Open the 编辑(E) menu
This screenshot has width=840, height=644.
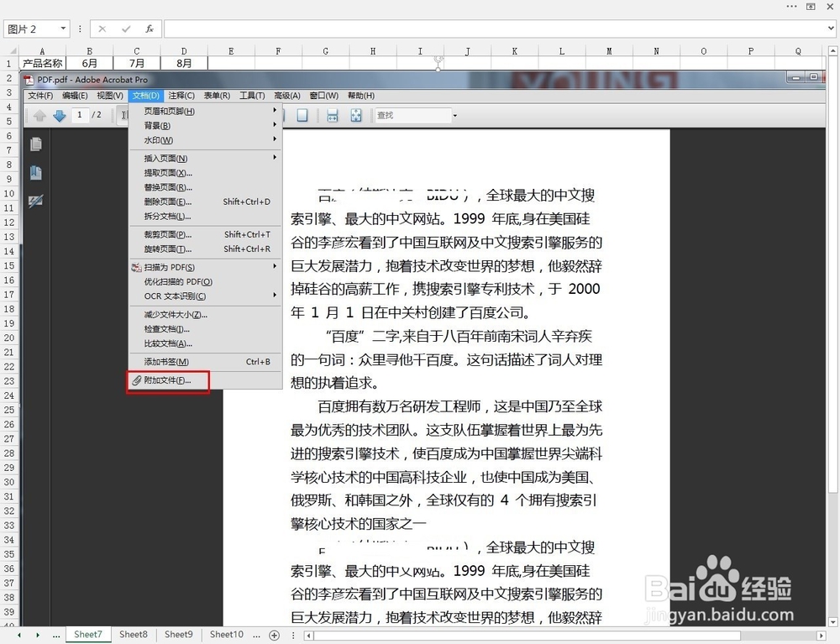[75, 96]
